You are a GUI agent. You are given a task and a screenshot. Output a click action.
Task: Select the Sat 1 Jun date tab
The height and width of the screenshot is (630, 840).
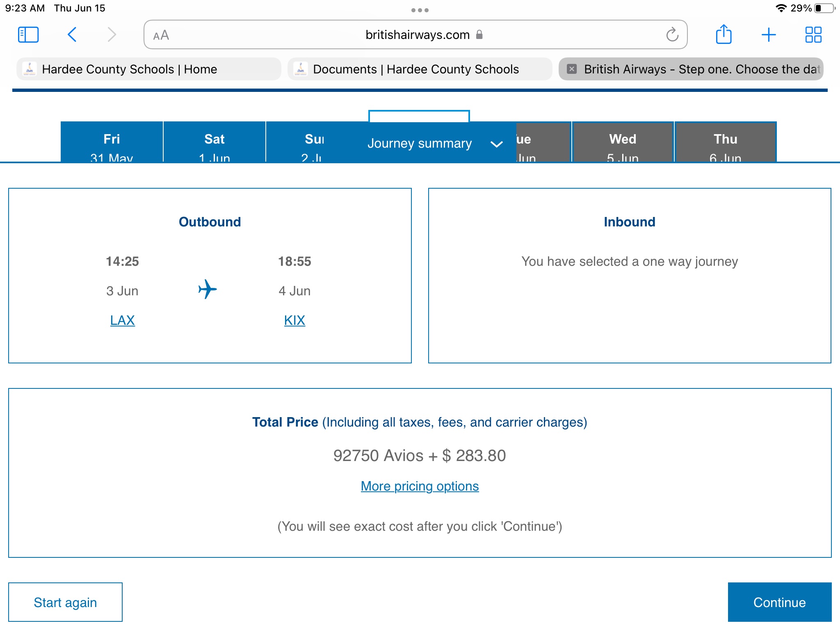[215, 142]
